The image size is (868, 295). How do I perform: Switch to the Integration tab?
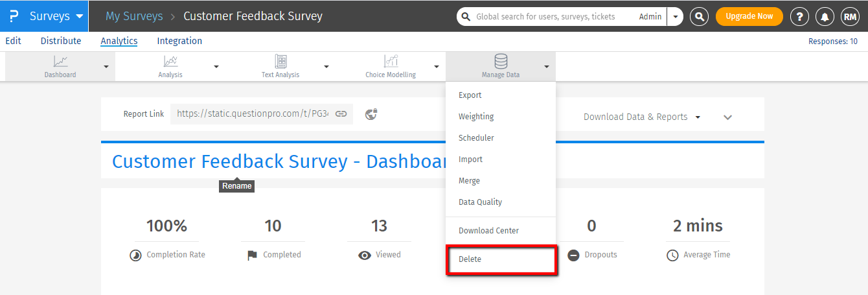[179, 41]
